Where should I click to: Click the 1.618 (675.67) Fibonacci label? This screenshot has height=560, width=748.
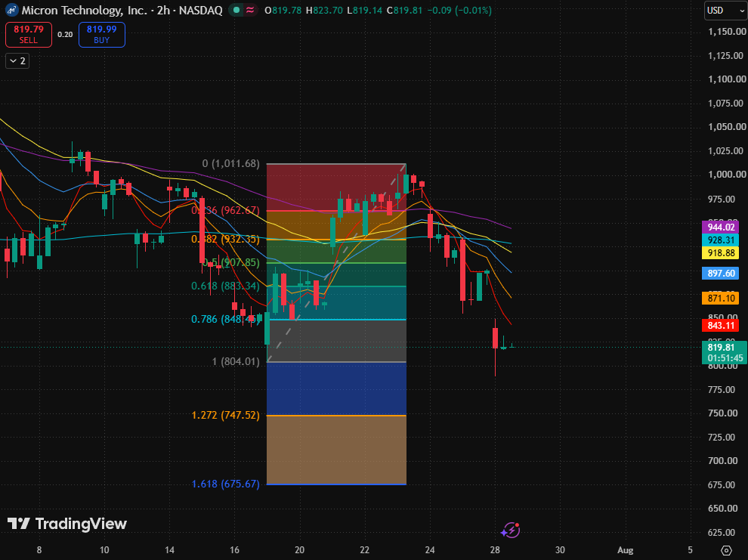[x=226, y=484]
